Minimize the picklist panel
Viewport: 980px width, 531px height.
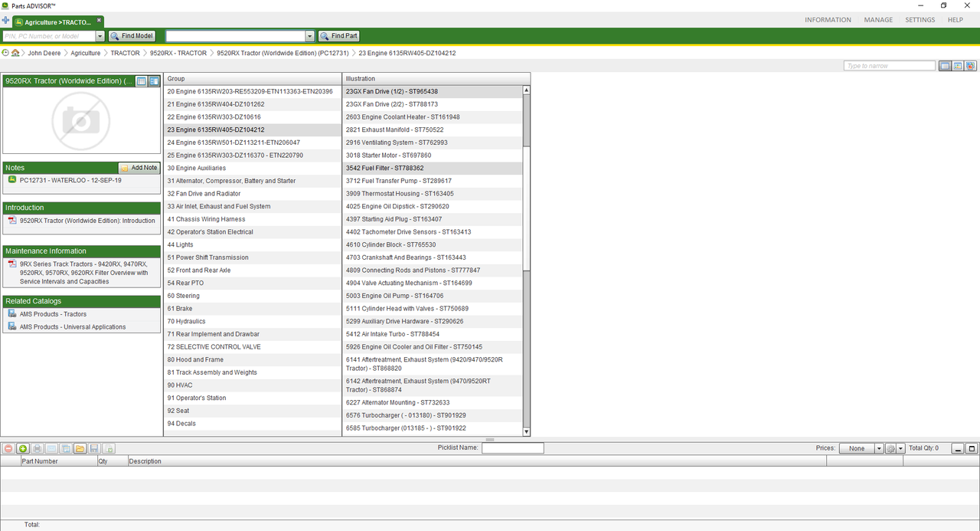(x=958, y=448)
